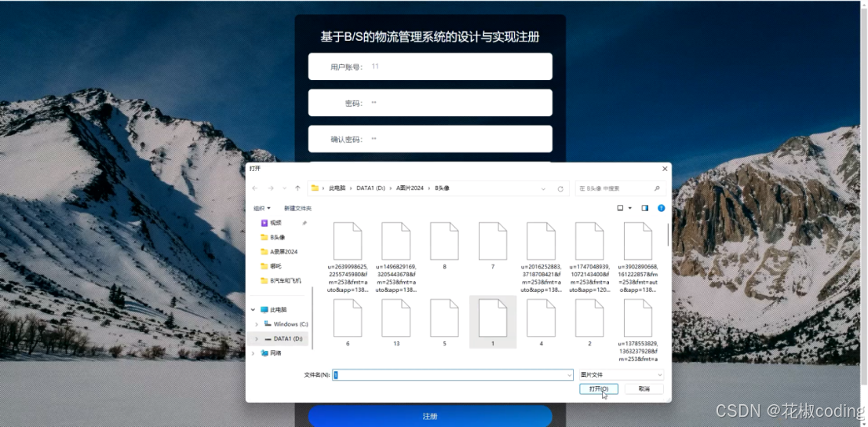Select the file named 6
Screen dimensions: 868x427
(x=348, y=318)
